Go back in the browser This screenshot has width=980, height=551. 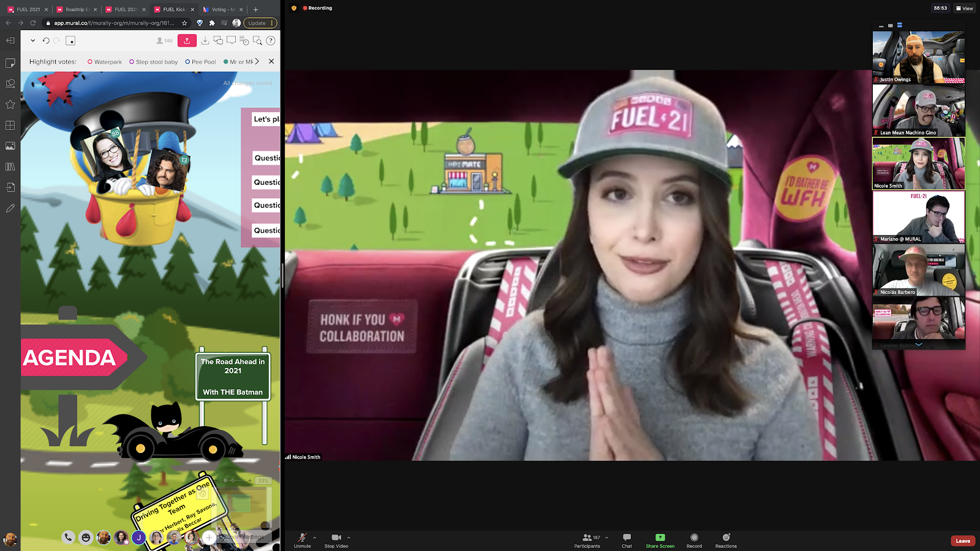pos(9,23)
